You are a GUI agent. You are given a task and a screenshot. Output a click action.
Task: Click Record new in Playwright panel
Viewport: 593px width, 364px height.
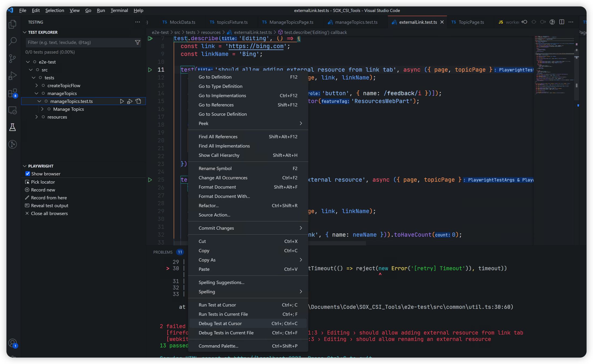pyautogui.click(x=43, y=190)
